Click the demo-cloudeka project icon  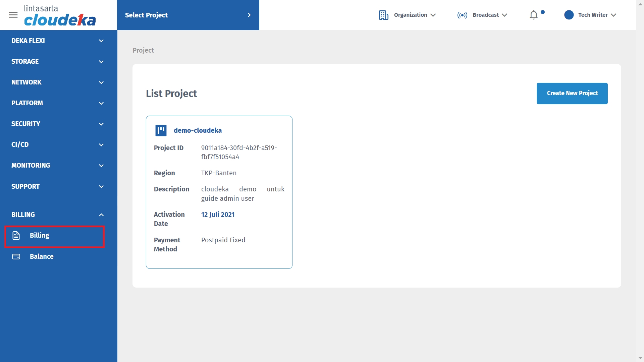point(161,130)
